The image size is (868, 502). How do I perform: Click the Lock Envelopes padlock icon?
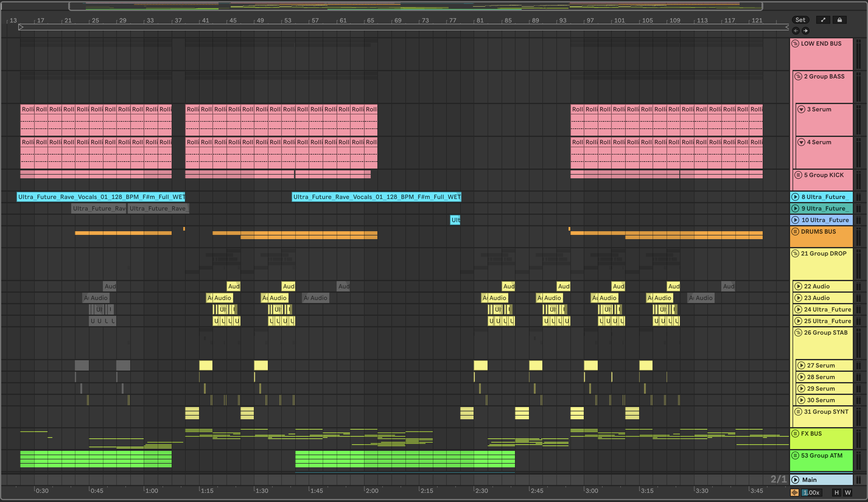pyautogui.click(x=839, y=20)
